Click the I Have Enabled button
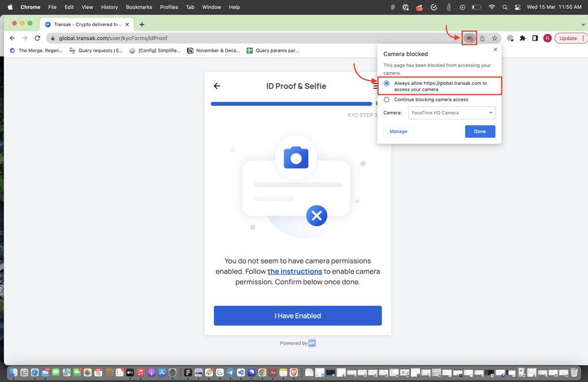The width and height of the screenshot is (588, 382). click(298, 315)
